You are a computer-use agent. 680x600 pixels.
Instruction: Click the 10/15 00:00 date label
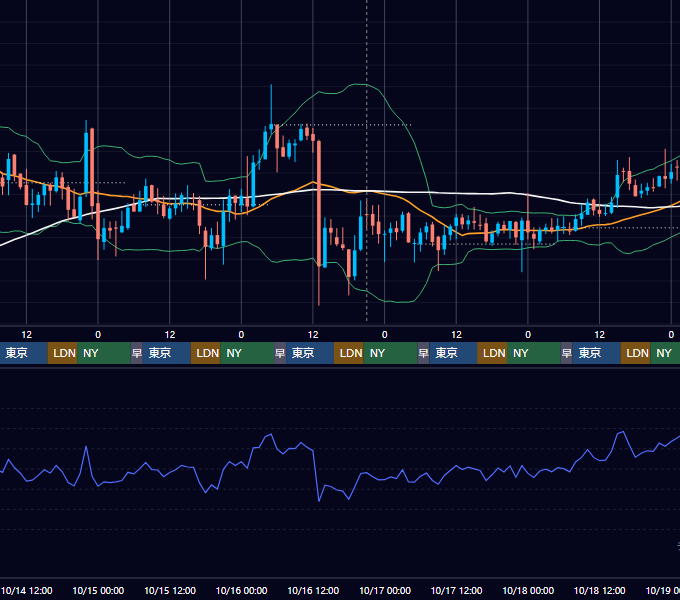tap(98, 590)
